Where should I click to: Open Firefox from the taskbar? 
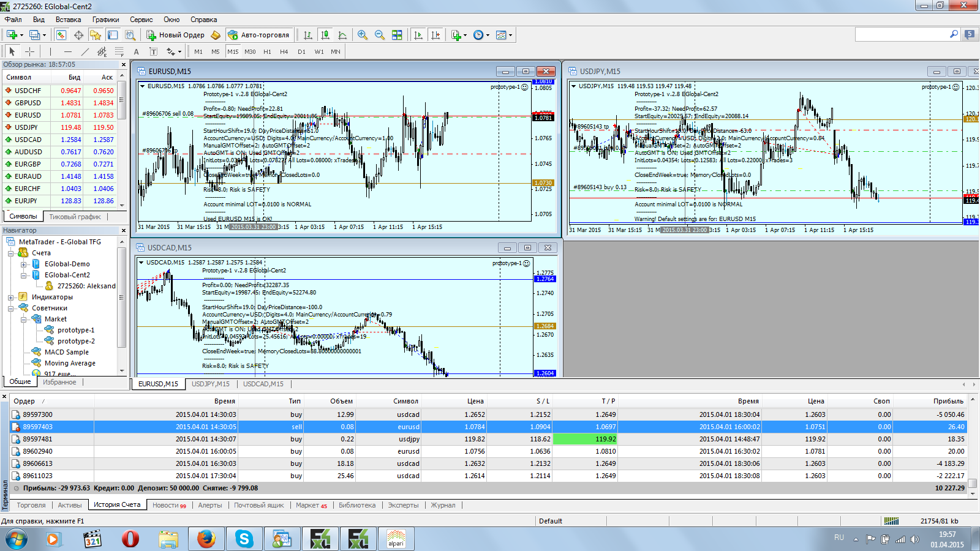pyautogui.click(x=206, y=539)
